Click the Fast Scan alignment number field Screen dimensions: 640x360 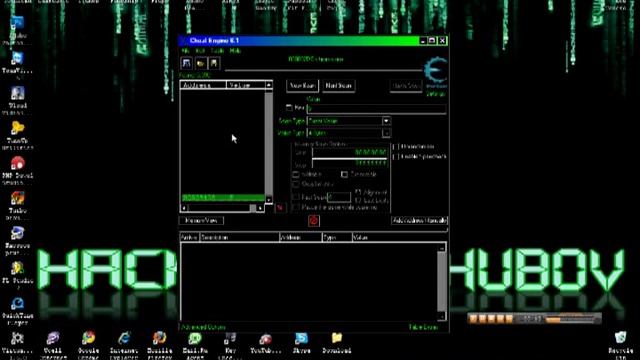pos(339,197)
